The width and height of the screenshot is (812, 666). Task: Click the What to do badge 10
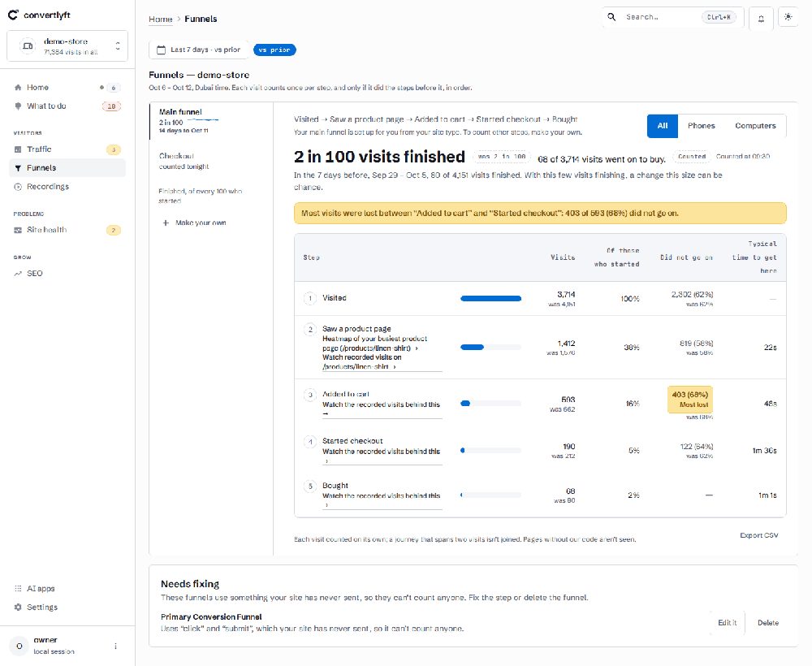[111, 106]
